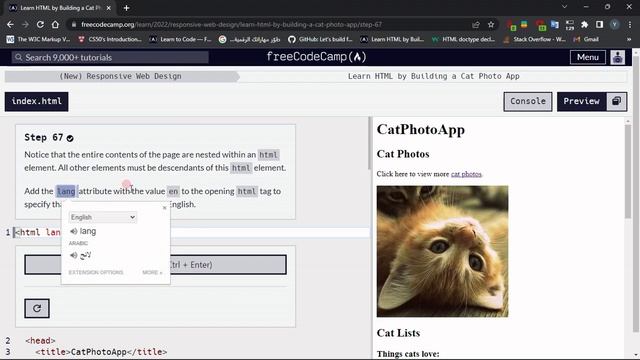Click the Cat Lists heading in preview

point(398,333)
